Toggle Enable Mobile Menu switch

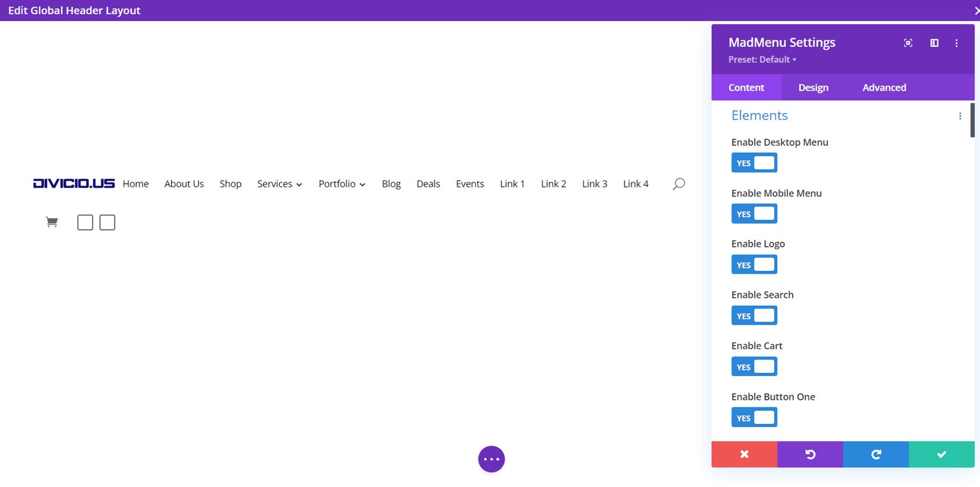[x=754, y=214]
